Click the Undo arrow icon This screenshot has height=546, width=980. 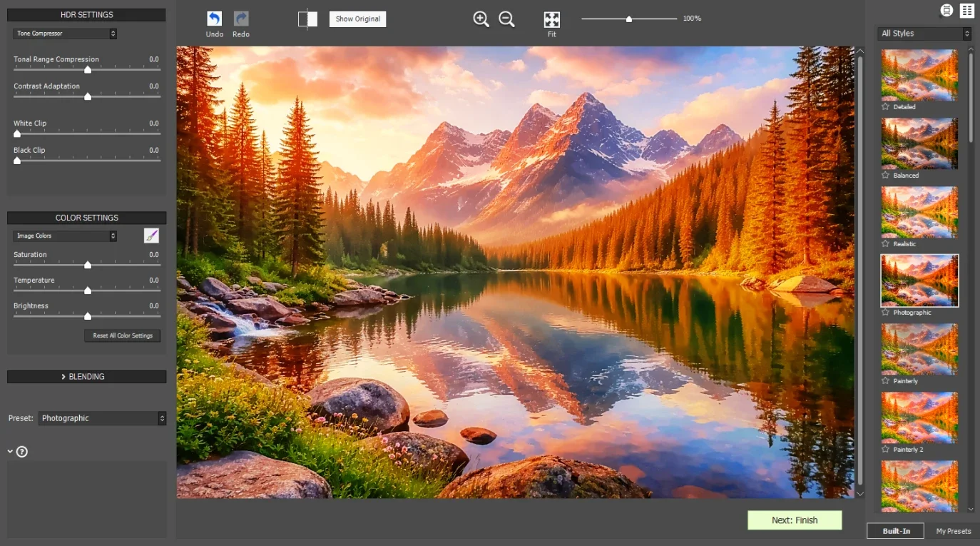[x=215, y=19]
